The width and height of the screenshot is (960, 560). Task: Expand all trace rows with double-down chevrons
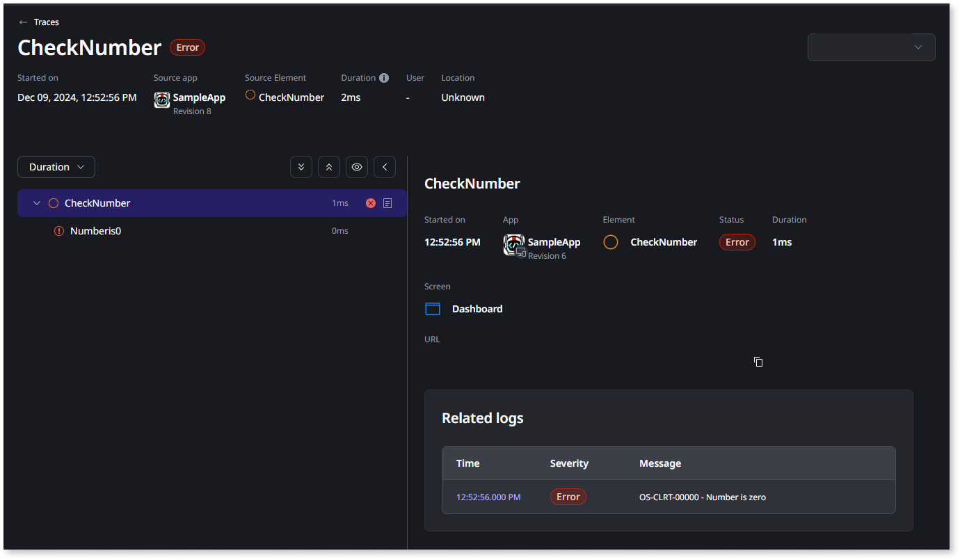[x=301, y=167]
